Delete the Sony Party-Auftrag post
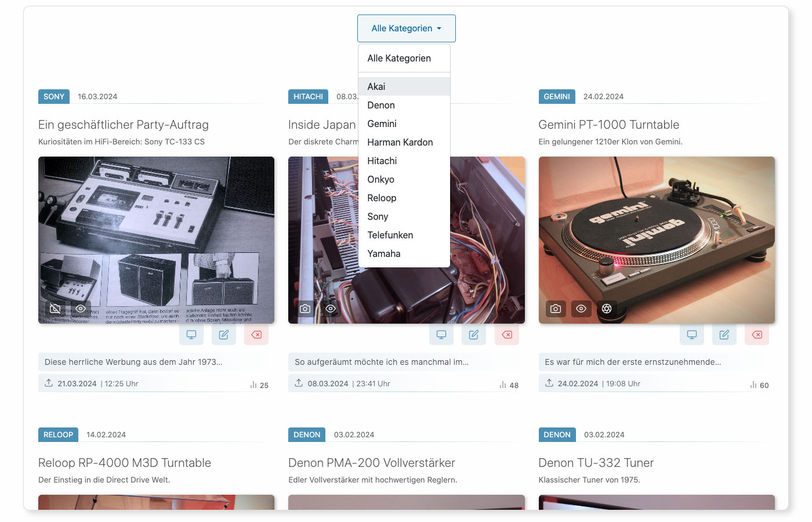812x522 pixels. [256, 335]
